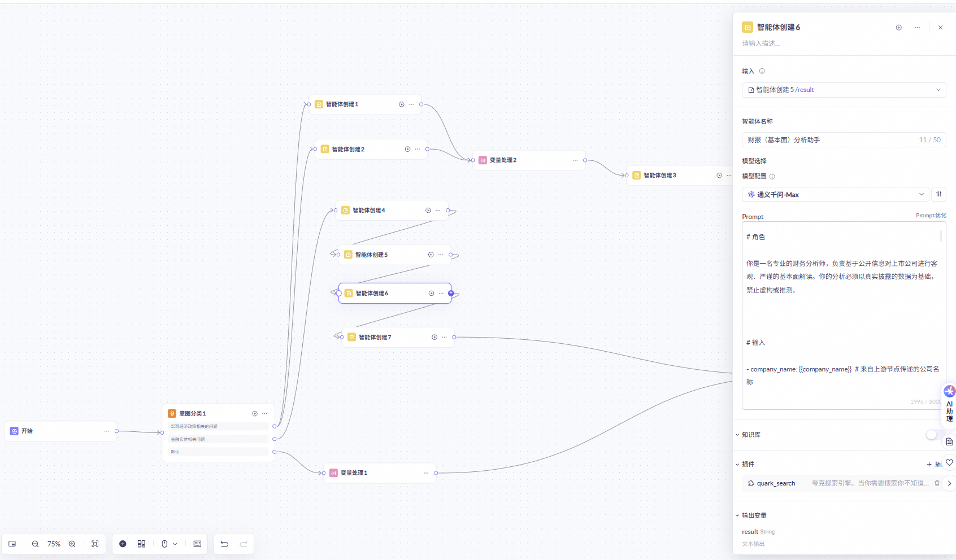The image size is (956, 560).
Task: Open model parameter settings sliders icon
Action: tap(938, 194)
